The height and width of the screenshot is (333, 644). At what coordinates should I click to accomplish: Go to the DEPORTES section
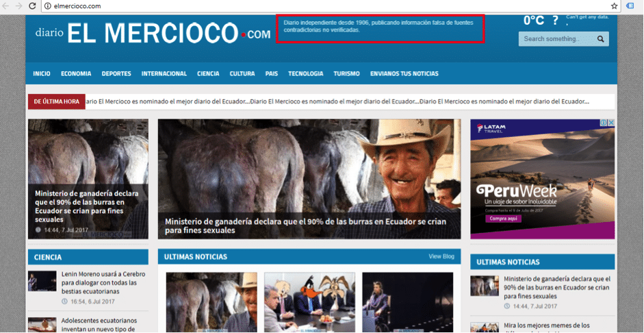point(116,73)
